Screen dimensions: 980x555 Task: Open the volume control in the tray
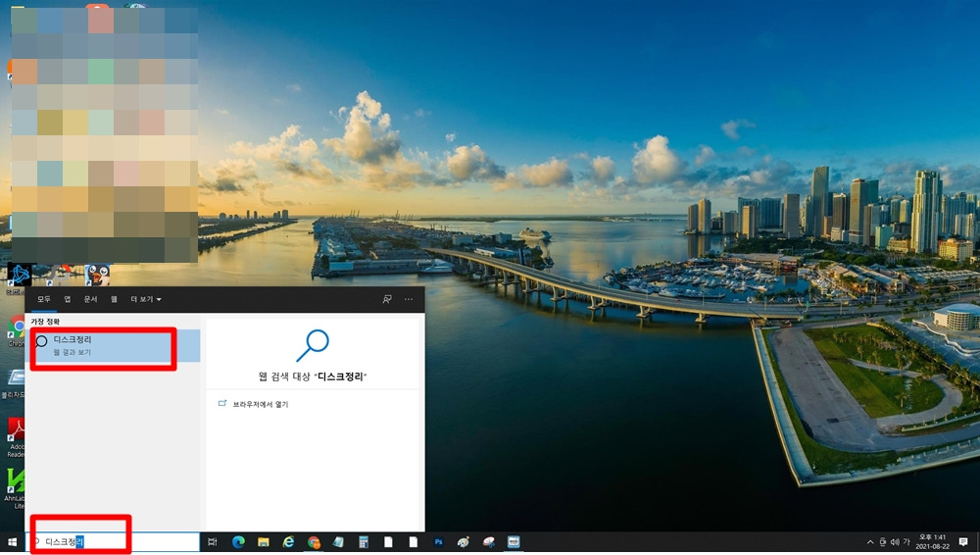(x=895, y=542)
